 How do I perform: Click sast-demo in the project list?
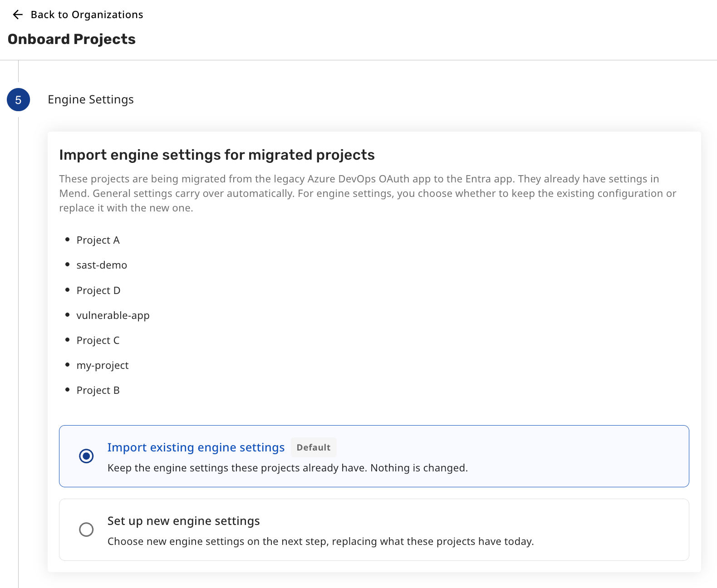(102, 265)
